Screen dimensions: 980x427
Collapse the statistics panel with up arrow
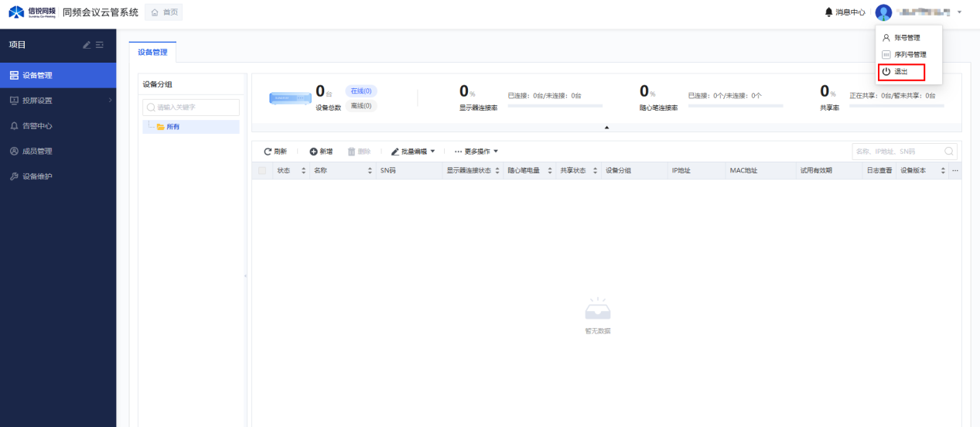[606, 127]
